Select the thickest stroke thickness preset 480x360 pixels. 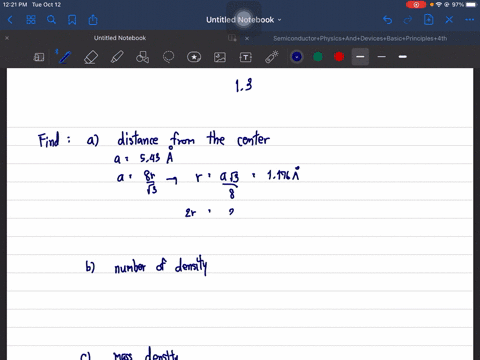click(x=403, y=57)
